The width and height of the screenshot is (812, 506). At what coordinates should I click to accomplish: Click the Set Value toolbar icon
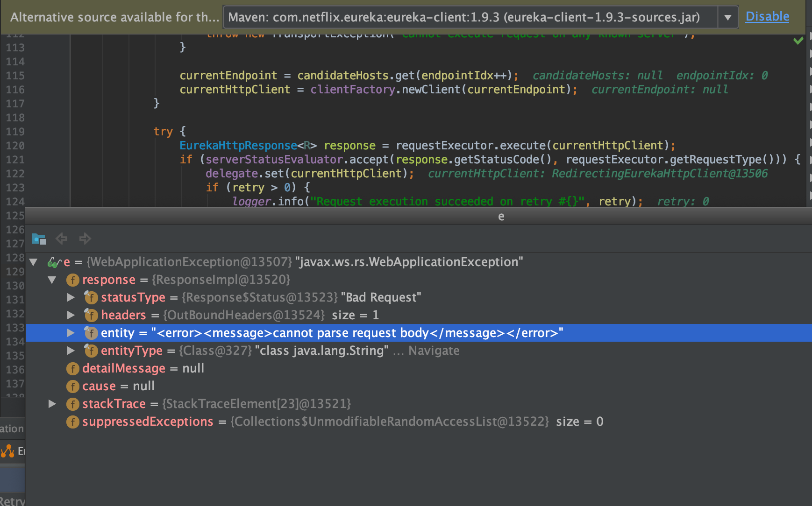[38, 239]
